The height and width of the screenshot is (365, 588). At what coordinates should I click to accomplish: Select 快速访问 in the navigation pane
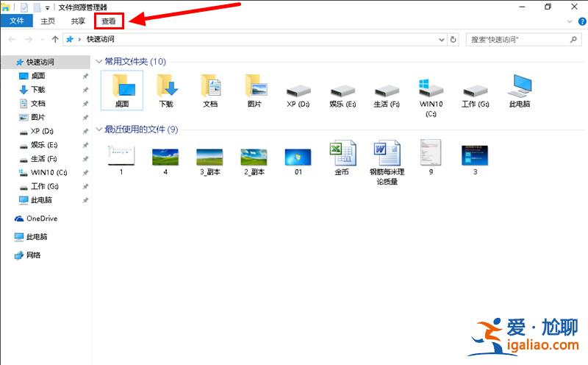click(40, 62)
